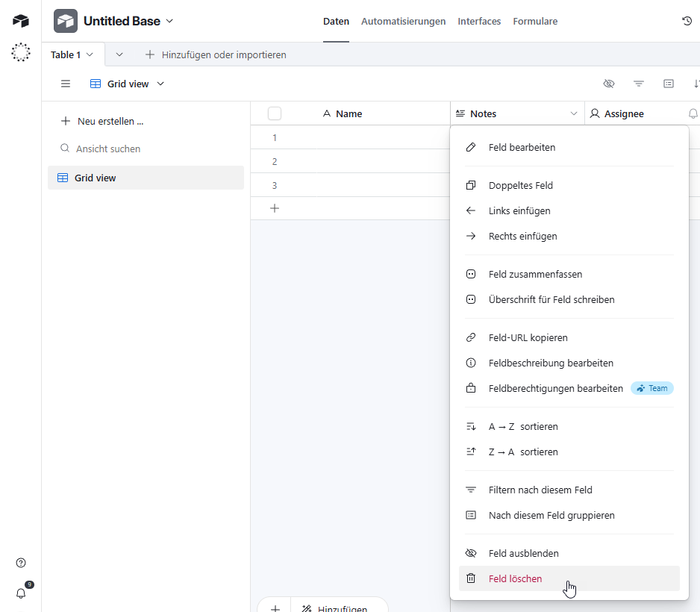This screenshot has height=612, width=700.
Task: Open base history clock icon
Action: (687, 21)
